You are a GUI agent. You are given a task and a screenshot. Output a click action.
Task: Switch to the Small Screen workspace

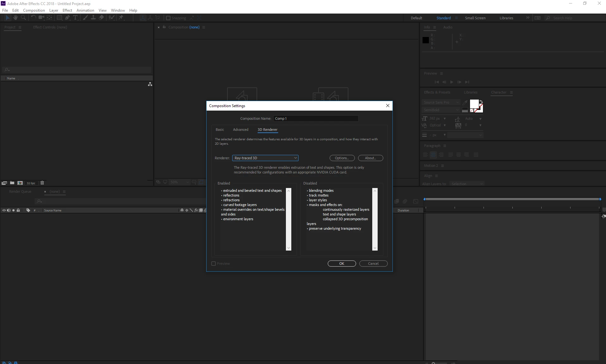point(475,18)
